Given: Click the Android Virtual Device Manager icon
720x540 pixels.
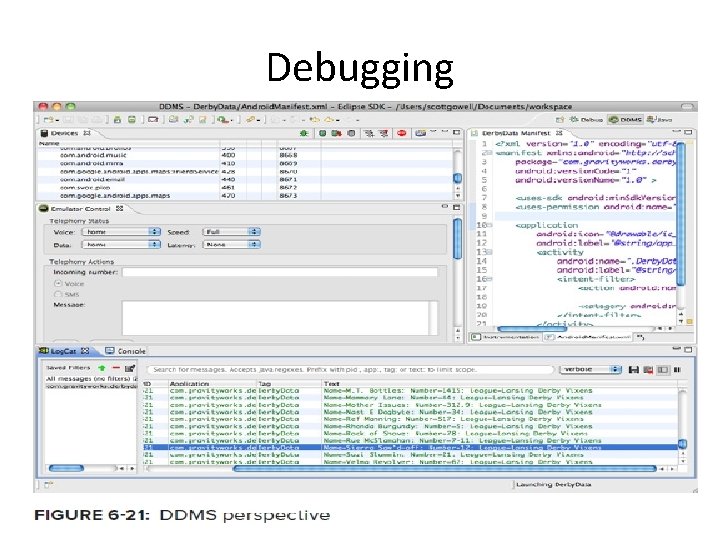Looking at the screenshot, I should [x=132, y=119].
